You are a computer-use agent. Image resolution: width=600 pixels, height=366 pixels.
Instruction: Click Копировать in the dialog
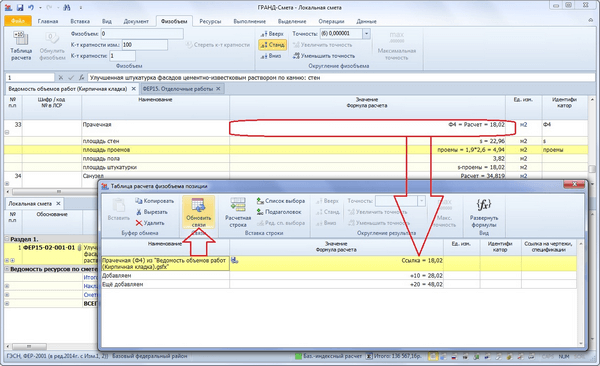[155, 201]
